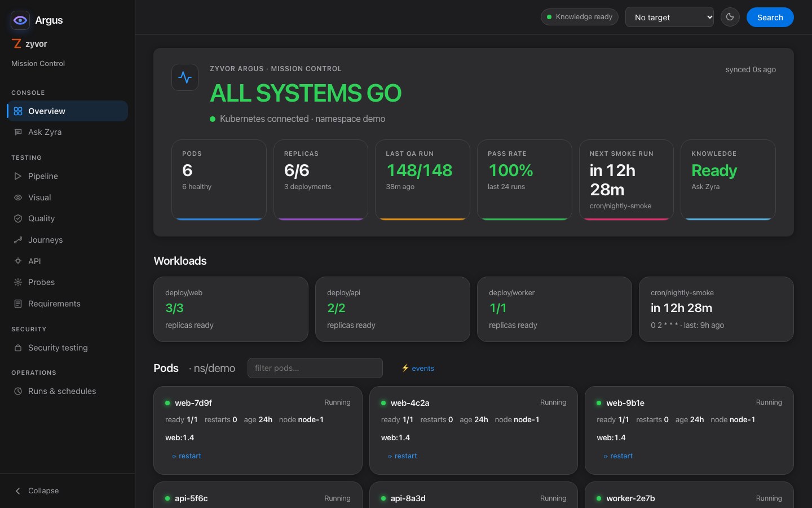812x508 pixels.
Task: Open the Replicas 6/6 stat card
Action: (321, 180)
